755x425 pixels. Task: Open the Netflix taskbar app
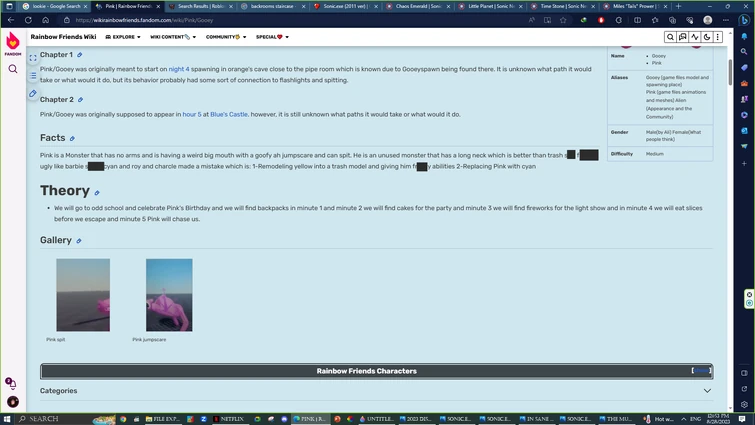[x=228, y=419]
